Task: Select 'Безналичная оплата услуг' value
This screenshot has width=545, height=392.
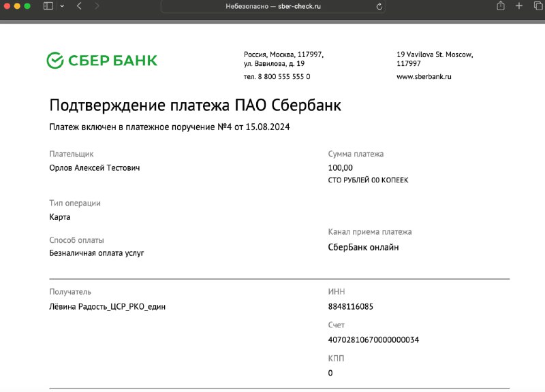Action: point(97,253)
